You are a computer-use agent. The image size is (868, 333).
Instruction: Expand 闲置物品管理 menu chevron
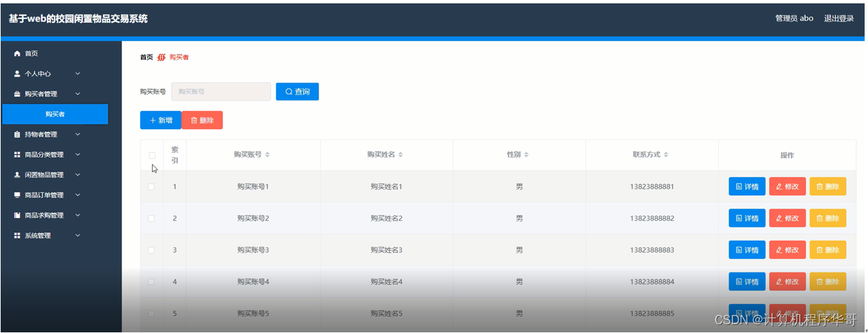pyautogui.click(x=77, y=175)
